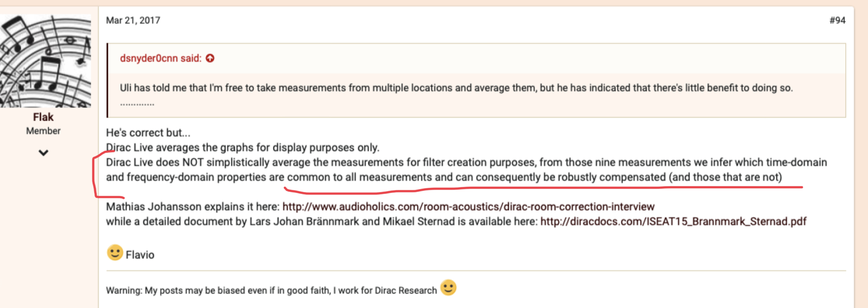The height and width of the screenshot is (308, 868).
Task: Click the smiley emoji next to Flavio
Action: [x=114, y=253]
